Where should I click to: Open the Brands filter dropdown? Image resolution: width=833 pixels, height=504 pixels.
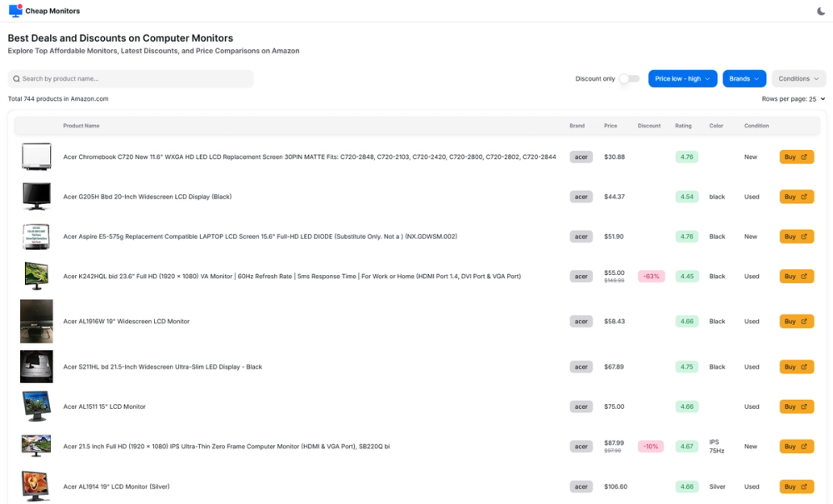pos(744,78)
